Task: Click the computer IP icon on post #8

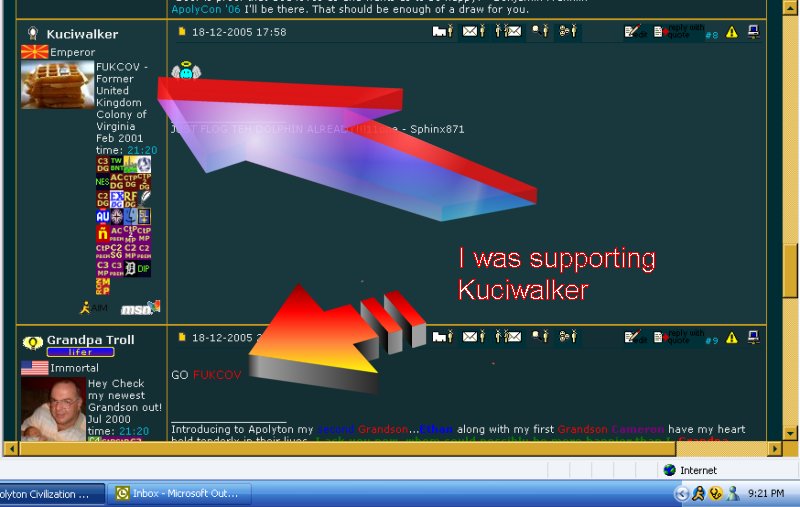Action: coord(752,32)
